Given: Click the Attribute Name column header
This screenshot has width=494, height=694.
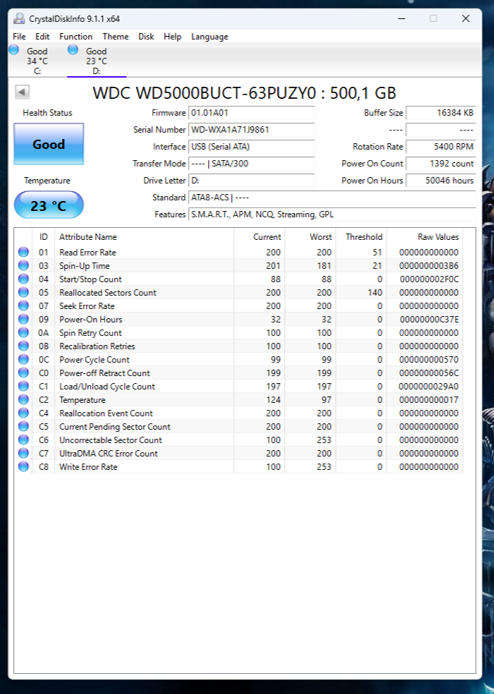Looking at the screenshot, I should [88, 237].
